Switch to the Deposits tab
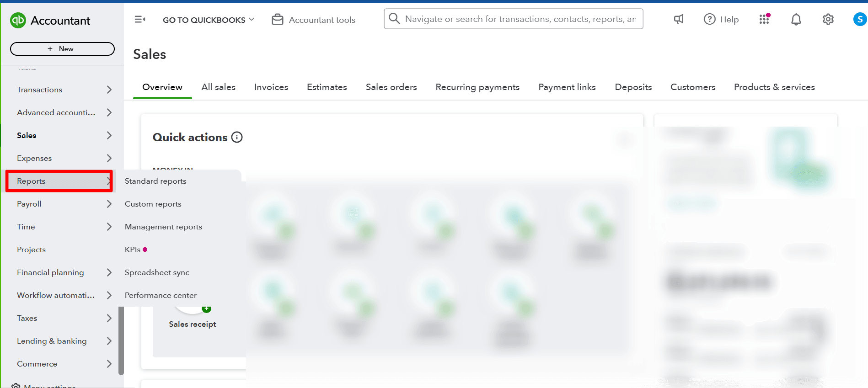Screen dimensions: 868x388 click(633, 87)
